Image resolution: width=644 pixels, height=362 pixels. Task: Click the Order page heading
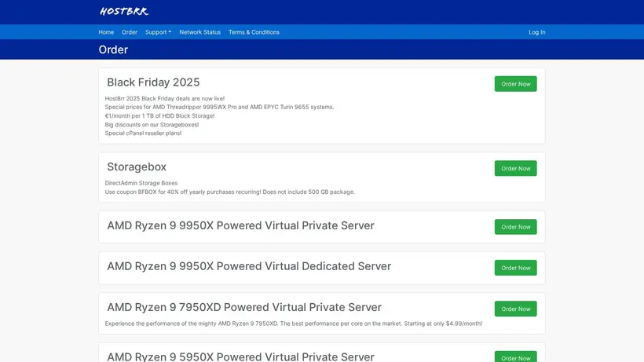point(113,49)
